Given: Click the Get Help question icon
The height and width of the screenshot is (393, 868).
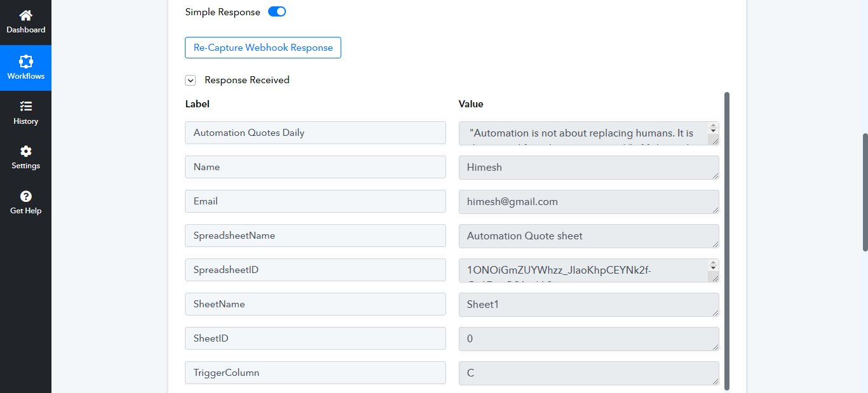Looking at the screenshot, I should [26, 196].
